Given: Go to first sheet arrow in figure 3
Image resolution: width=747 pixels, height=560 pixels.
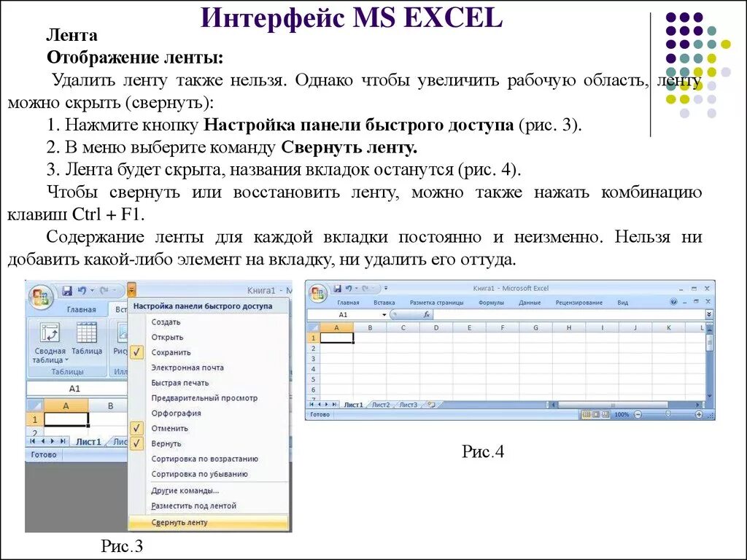Looking at the screenshot, I should (x=33, y=441).
